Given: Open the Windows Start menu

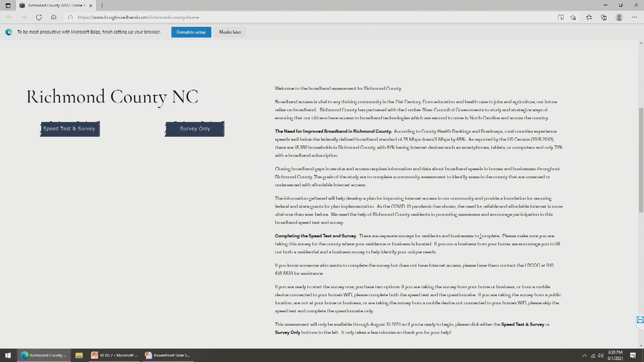Looking at the screenshot, I should tap(8, 355).
